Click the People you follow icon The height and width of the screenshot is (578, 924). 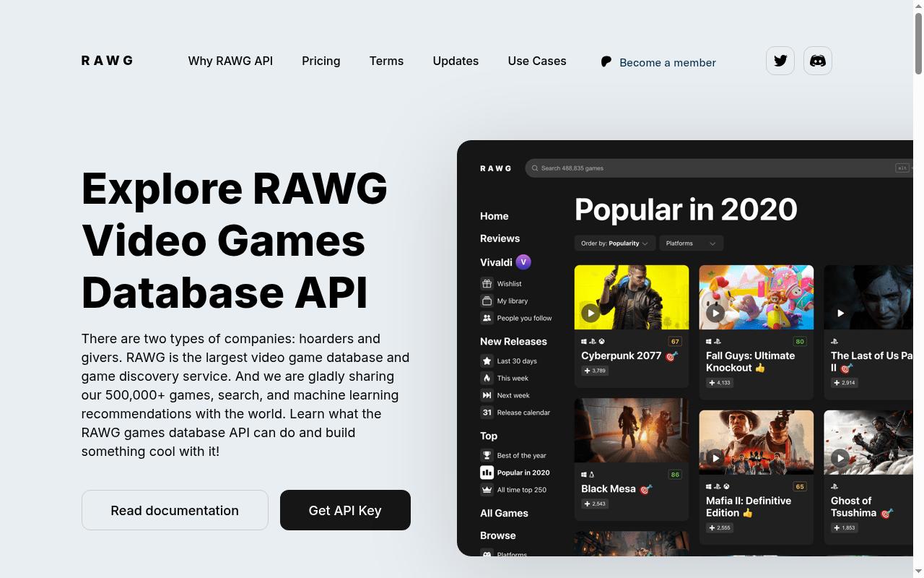pos(487,318)
